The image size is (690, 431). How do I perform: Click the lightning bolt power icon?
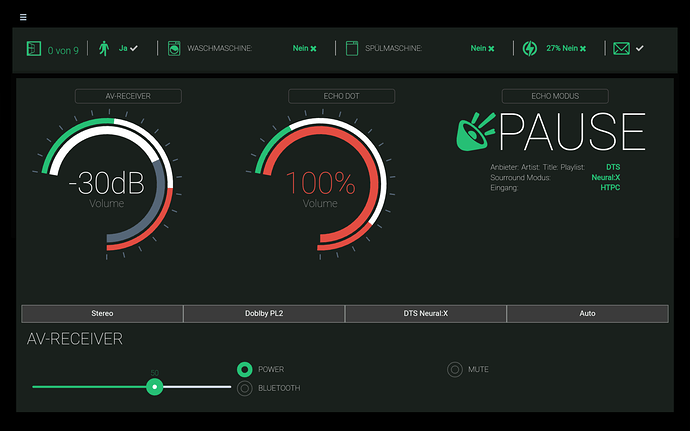tap(530, 48)
